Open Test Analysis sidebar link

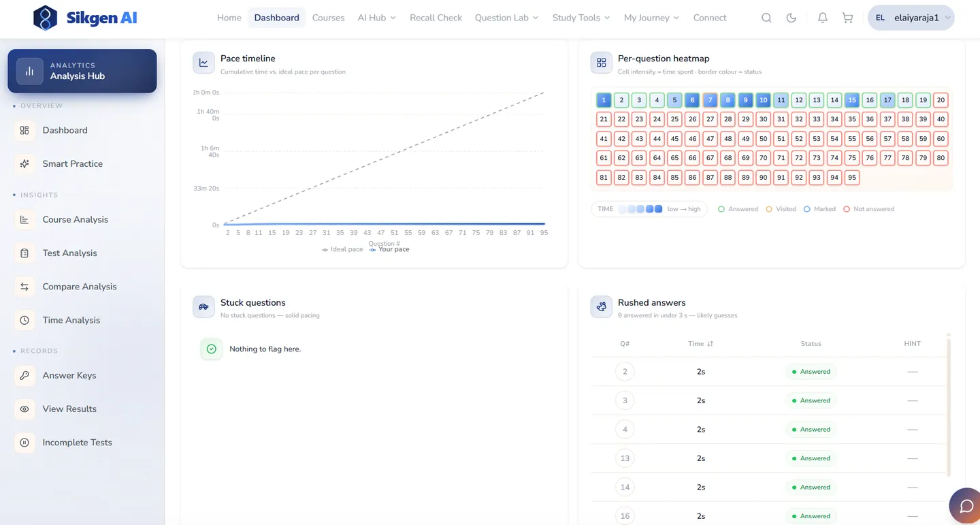[x=70, y=253]
